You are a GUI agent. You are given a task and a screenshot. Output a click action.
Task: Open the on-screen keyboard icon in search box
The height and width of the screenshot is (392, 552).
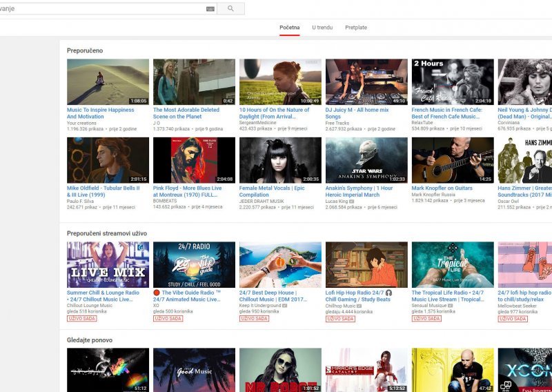pyautogui.click(x=210, y=9)
